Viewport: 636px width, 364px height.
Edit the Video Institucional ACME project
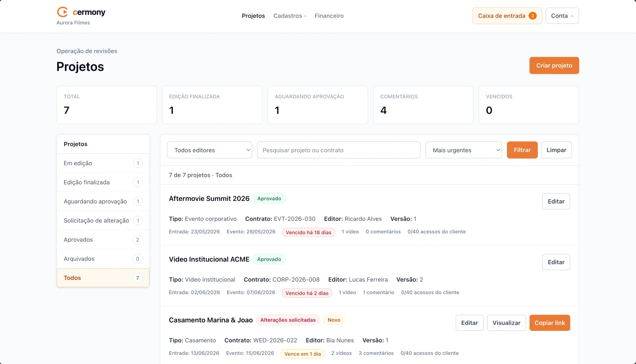pyautogui.click(x=556, y=262)
